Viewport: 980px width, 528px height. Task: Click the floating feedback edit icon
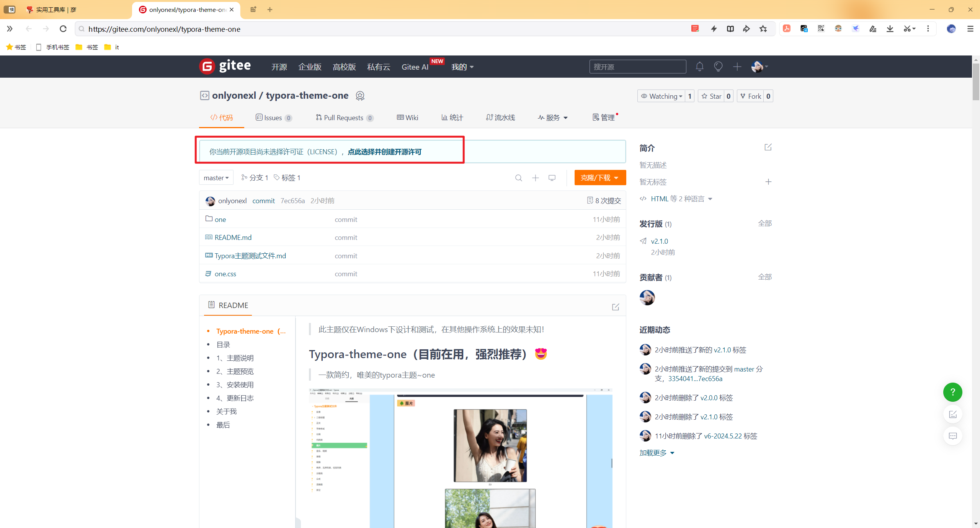pyautogui.click(x=952, y=414)
